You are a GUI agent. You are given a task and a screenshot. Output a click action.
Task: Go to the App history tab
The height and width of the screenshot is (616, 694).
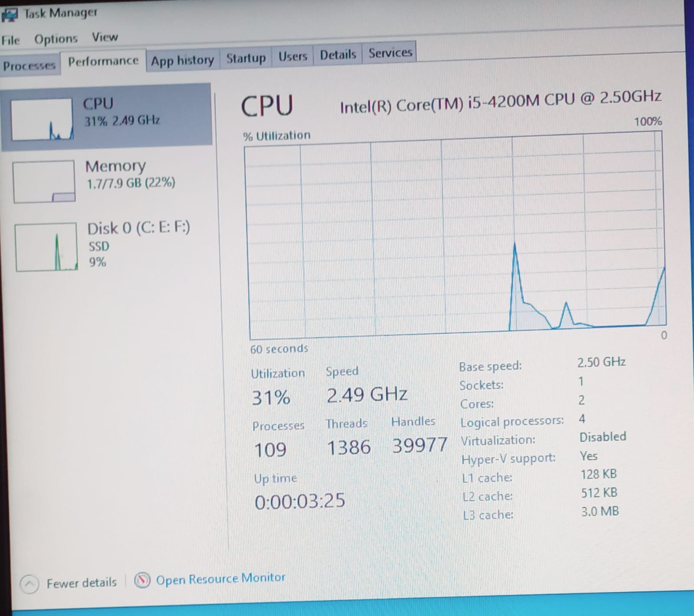182,60
